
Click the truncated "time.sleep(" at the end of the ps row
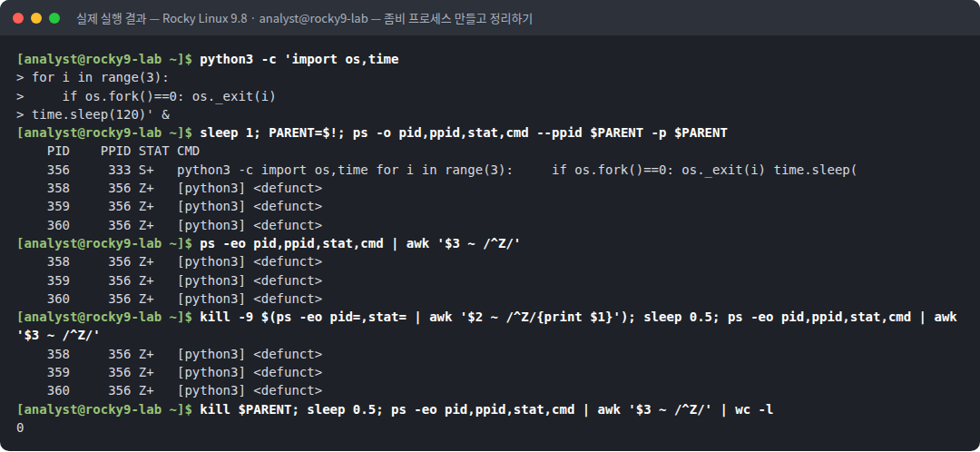tap(815, 170)
